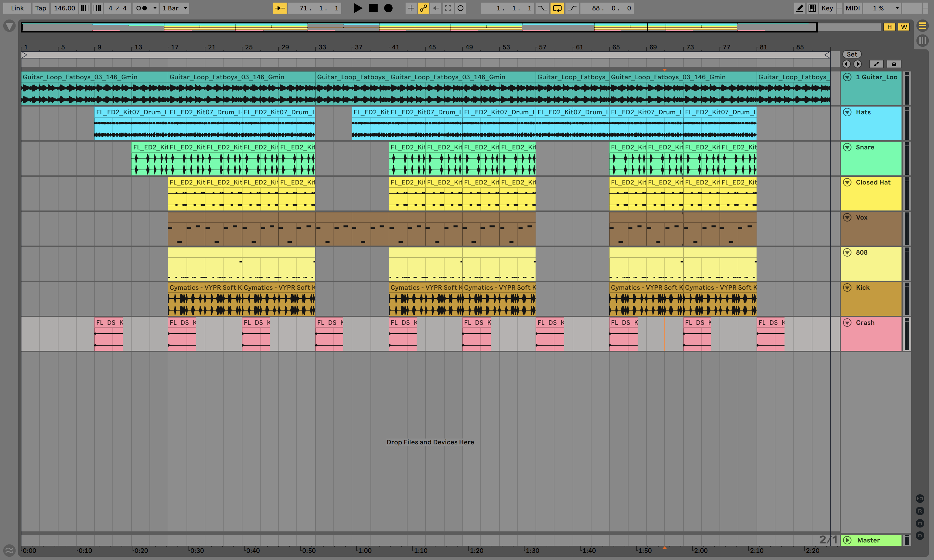Click the Punch-In switch icon

point(542,8)
